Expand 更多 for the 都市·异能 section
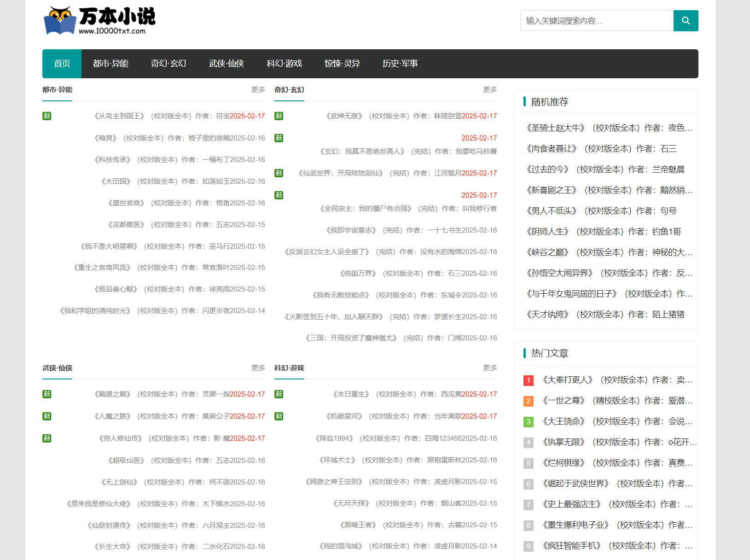Viewport: 750px width, 560px height. tap(258, 90)
